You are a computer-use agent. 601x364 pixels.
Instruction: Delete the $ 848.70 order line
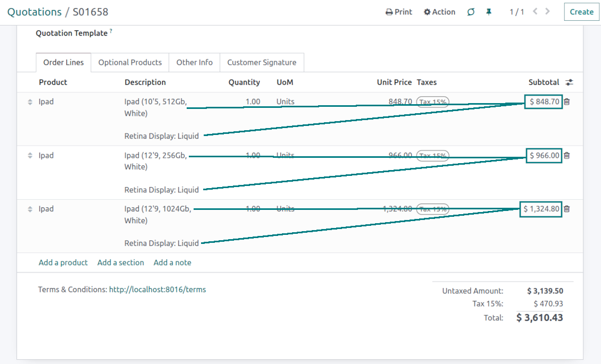pyautogui.click(x=567, y=102)
